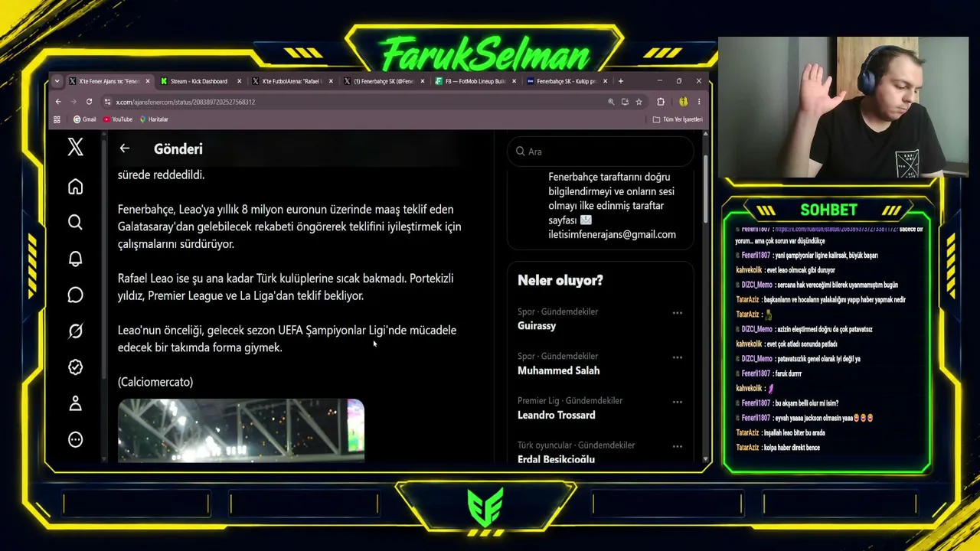The height and width of the screenshot is (551, 980).
Task: Open the tab search dropdown arrow
Action: click(57, 81)
